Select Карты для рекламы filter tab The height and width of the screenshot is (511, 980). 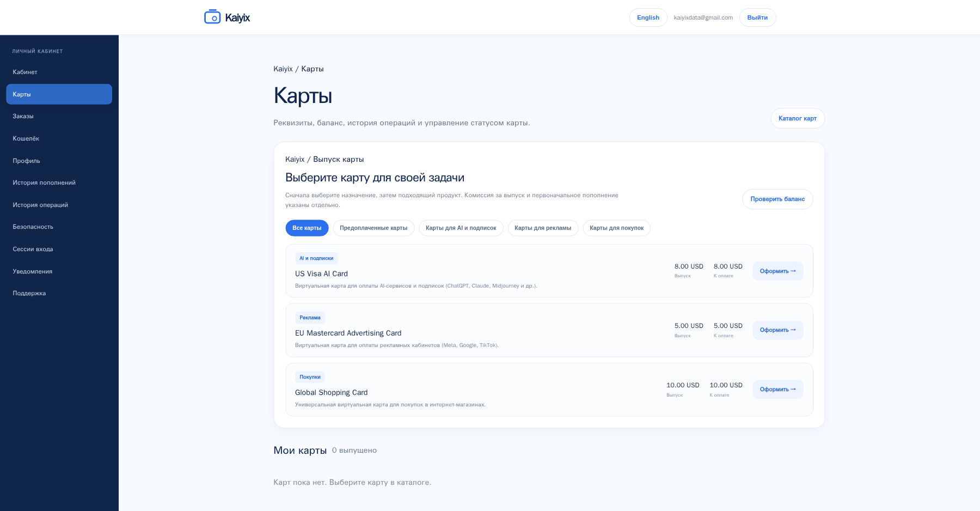(x=543, y=228)
